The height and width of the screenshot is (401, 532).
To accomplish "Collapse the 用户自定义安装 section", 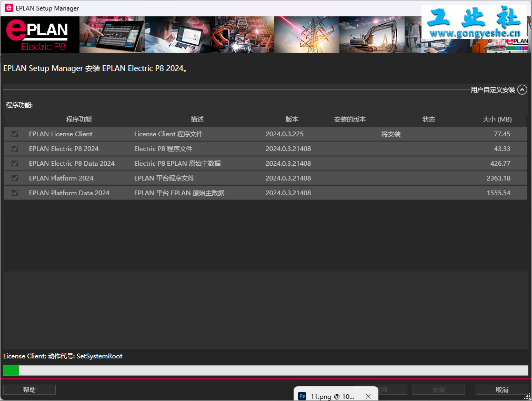I will [522, 89].
